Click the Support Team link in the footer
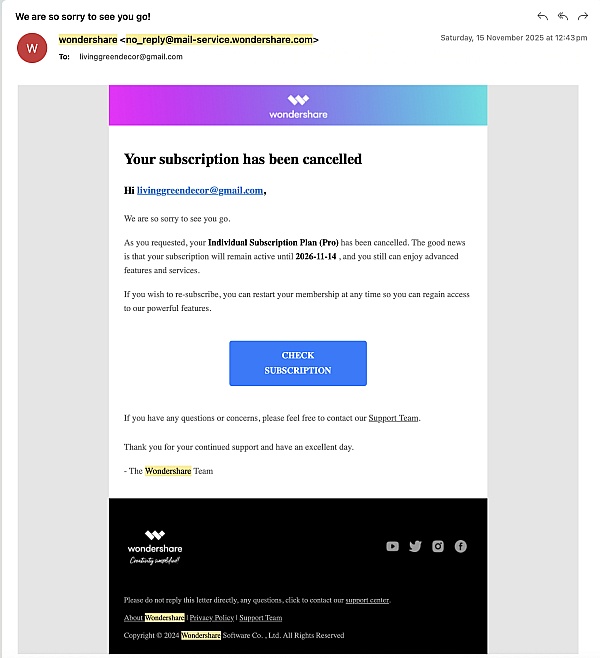Viewport: 600px width, 658px height. (261, 618)
